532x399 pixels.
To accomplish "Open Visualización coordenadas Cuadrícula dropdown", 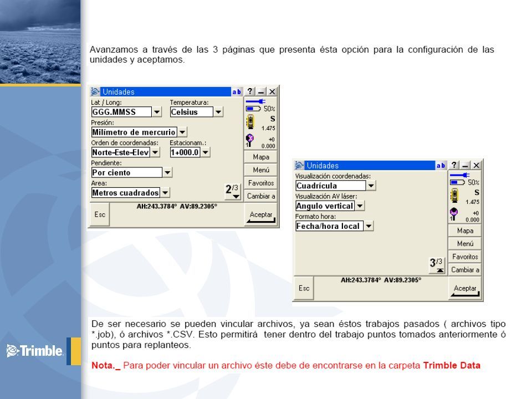I will pyautogui.click(x=371, y=186).
